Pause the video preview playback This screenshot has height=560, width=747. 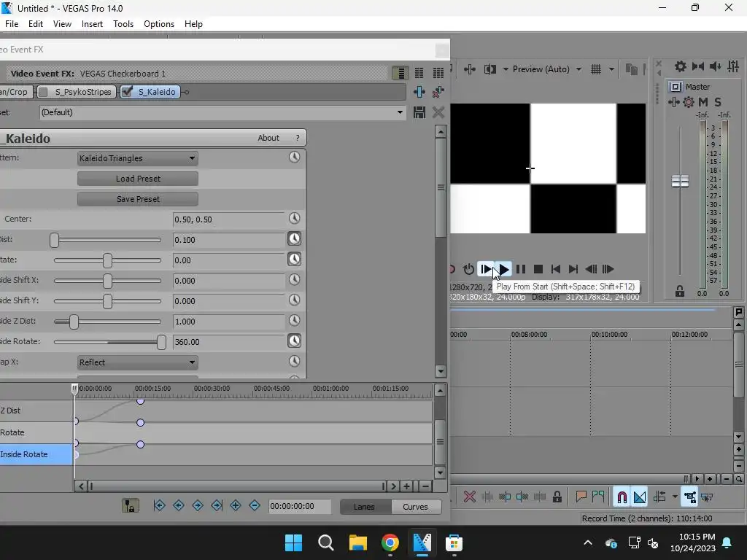coord(521,270)
